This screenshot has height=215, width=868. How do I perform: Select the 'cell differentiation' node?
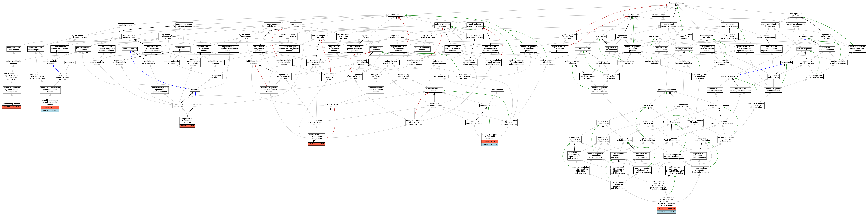click(x=805, y=36)
